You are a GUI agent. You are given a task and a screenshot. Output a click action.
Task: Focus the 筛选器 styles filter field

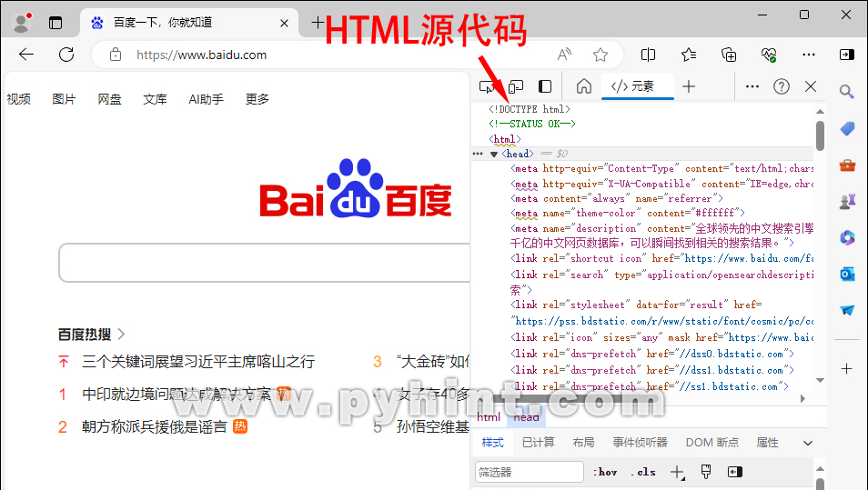tap(530, 473)
